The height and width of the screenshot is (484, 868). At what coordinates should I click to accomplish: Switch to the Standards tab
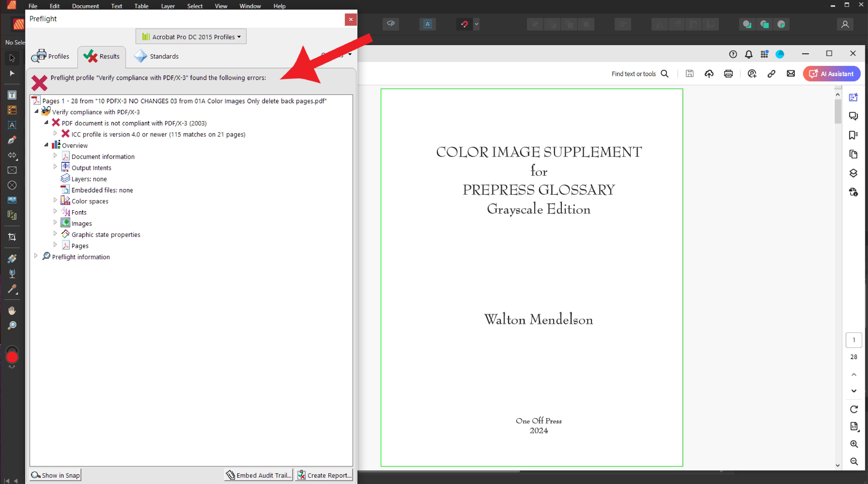pyautogui.click(x=156, y=56)
